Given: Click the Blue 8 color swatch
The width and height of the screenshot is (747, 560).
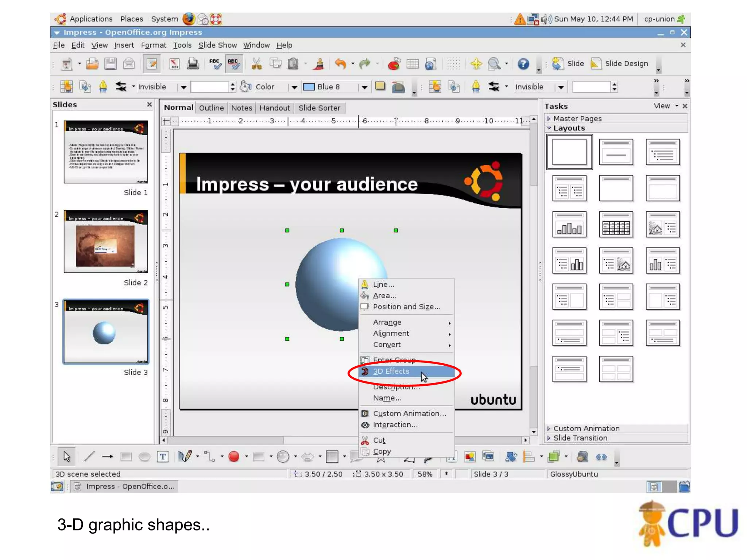Looking at the screenshot, I should 309,87.
